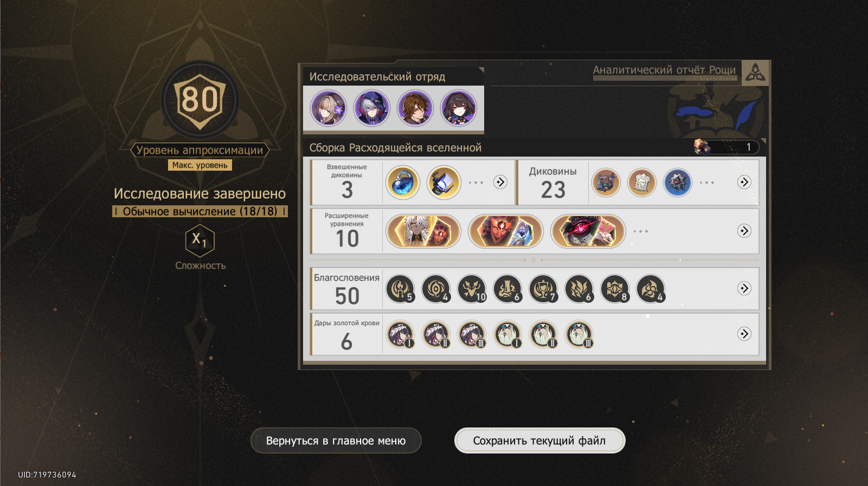Expand the Дары золотой крови row arrow
868x486 pixels.
tap(744, 334)
